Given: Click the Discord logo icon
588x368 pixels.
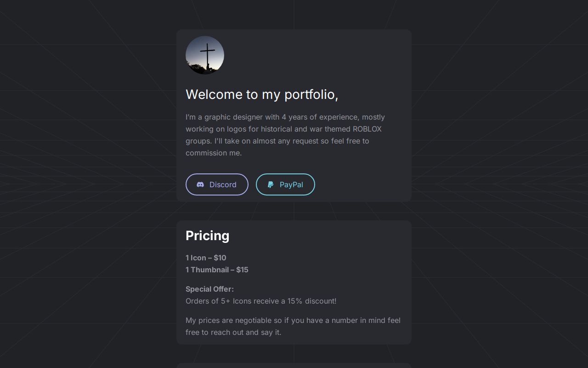Looking at the screenshot, I should click(x=200, y=184).
